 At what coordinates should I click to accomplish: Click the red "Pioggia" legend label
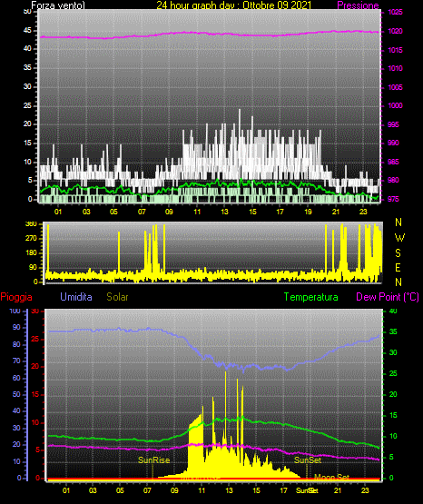point(16,297)
